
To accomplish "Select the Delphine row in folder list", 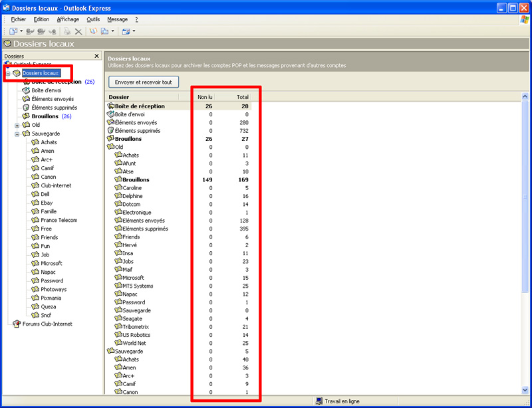I will click(178, 196).
